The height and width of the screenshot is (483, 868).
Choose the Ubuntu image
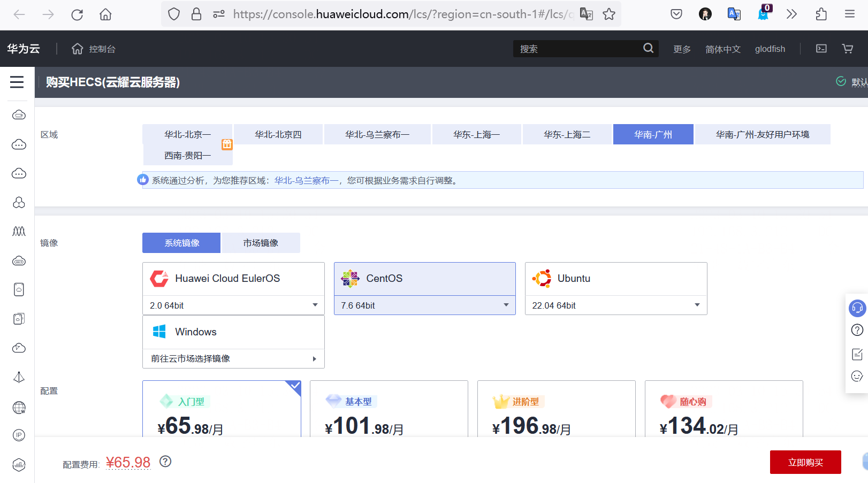point(616,279)
